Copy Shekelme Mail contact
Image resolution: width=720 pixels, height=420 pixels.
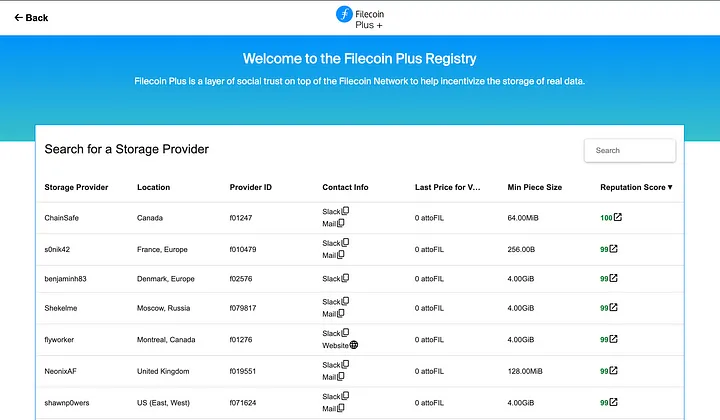[341, 314]
